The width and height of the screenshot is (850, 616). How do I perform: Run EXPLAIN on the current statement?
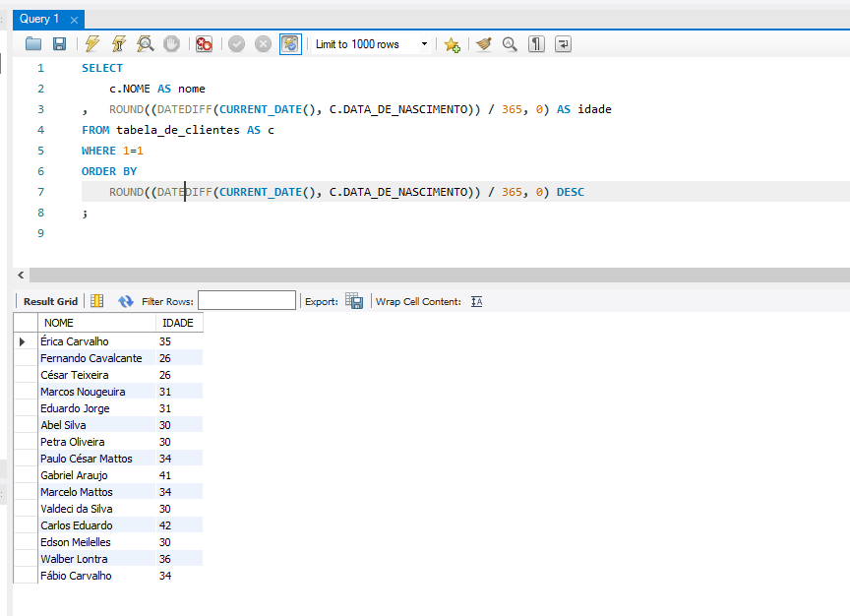pyautogui.click(x=145, y=44)
